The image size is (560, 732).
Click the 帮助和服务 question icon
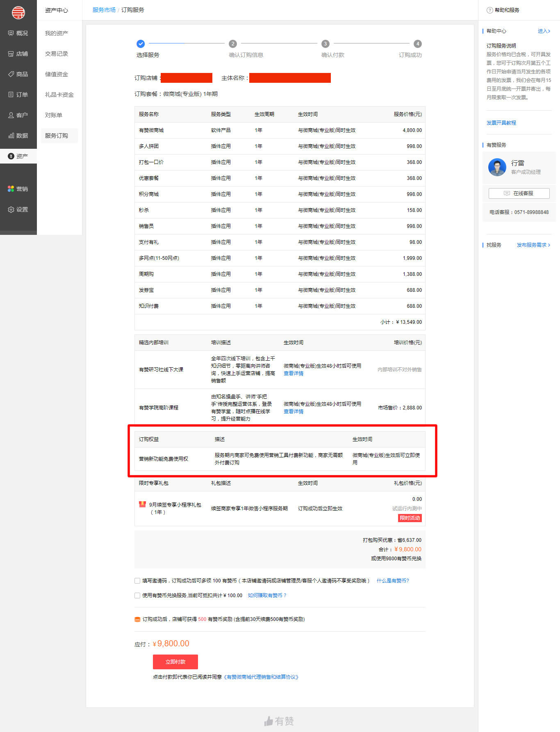tap(489, 10)
